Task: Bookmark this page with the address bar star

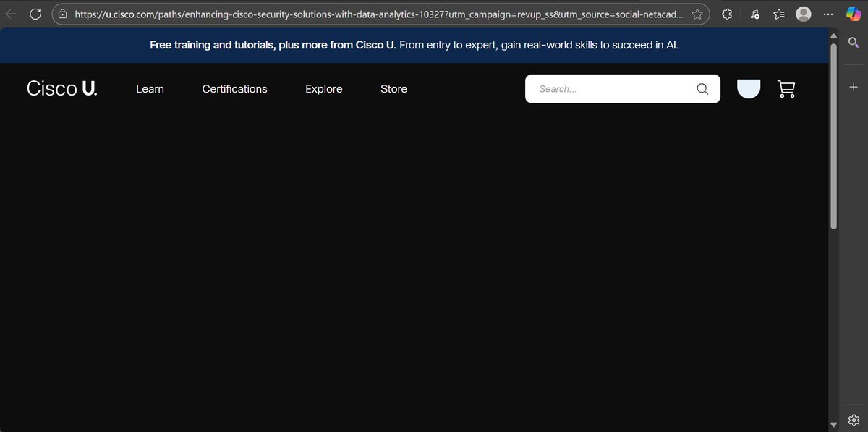Action: tap(697, 13)
